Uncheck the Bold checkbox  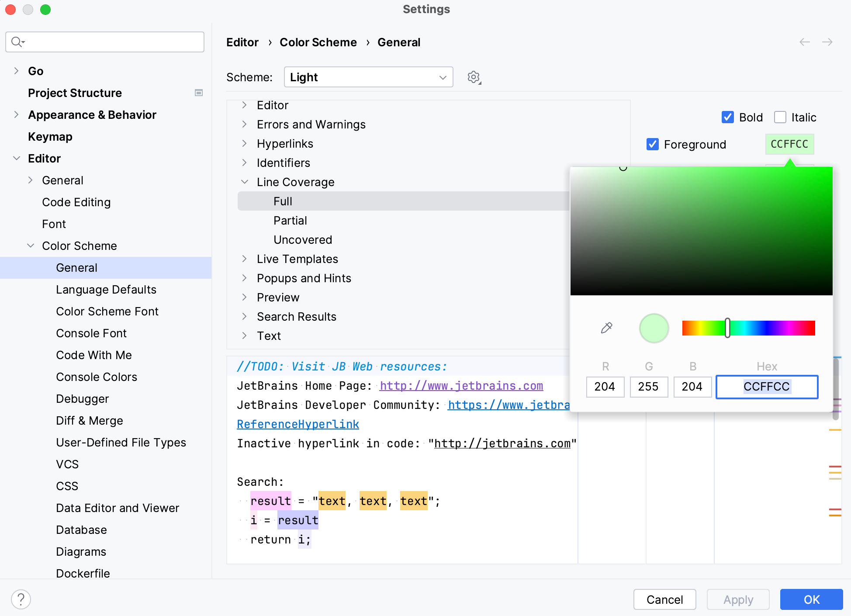pos(727,117)
